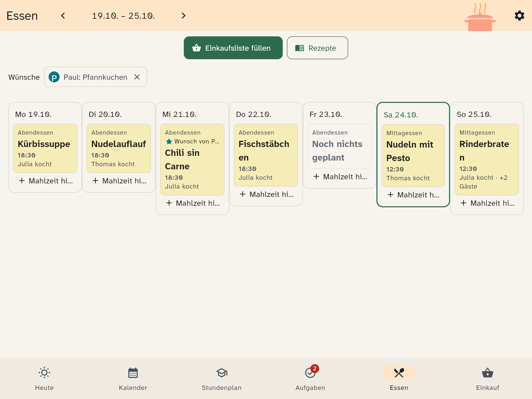Click the star wish icon on Chili card
Viewport: 532px width, 399px height.
click(169, 142)
